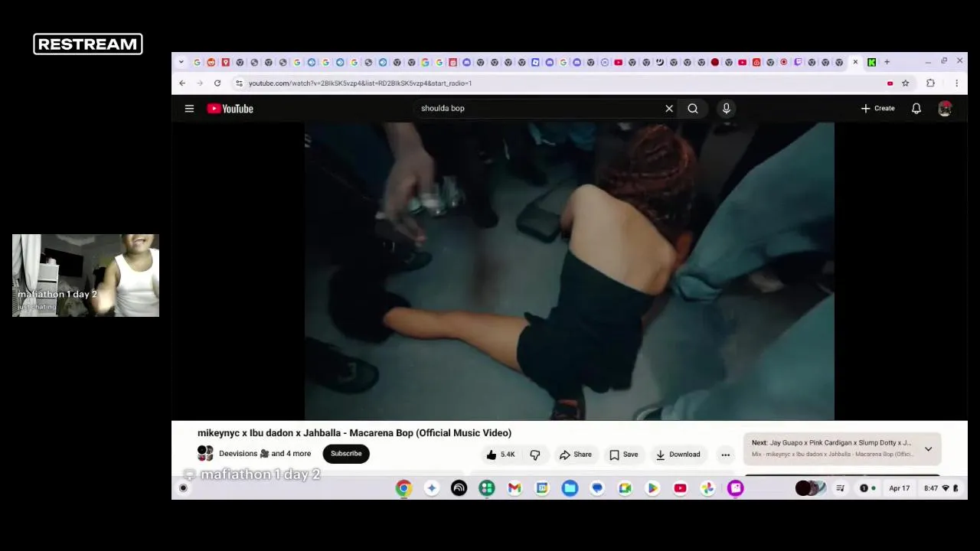Launch Google Calendar from shelf
Image resolution: width=980 pixels, height=551 pixels.
pyautogui.click(x=542, y=488)
